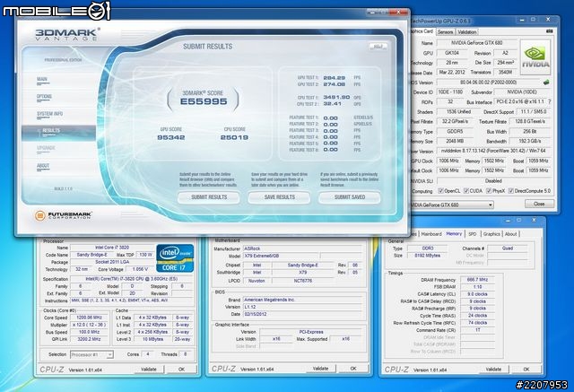
Task: Click the SUBMIT RESULTS button
Action: coord(209,197)
